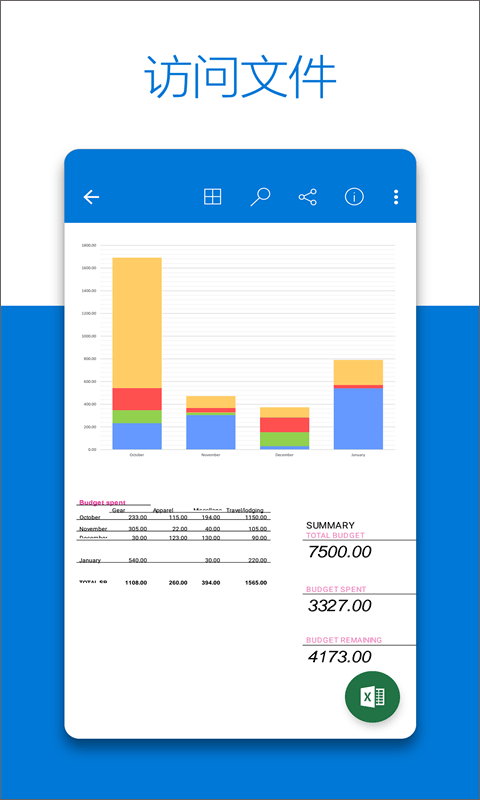
Task: Select the October green bar segment
Action: 137,416
